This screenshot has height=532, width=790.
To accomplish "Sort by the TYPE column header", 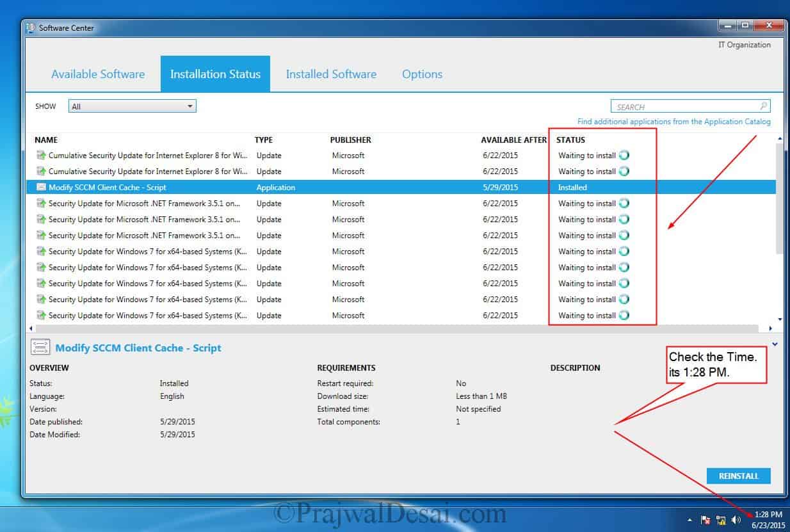I will pyautogui.click(x=263, y=140).
